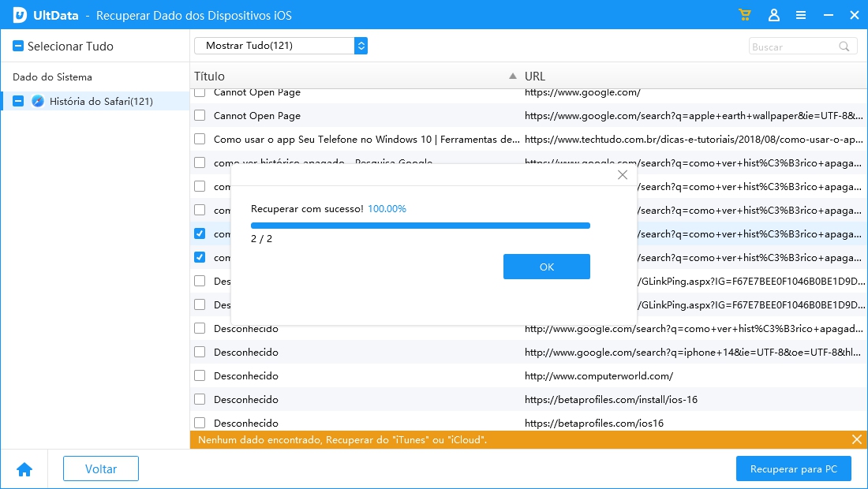Open the Mostrar Tudo(121) dropdown
The width and height of the screenshot is (868, 489).
[281, 46]
